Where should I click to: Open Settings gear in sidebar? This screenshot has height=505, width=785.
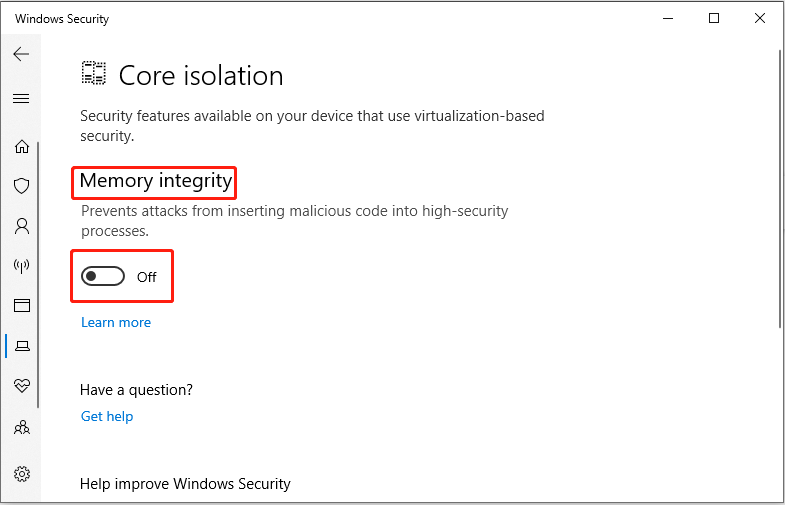coord(21,473)
